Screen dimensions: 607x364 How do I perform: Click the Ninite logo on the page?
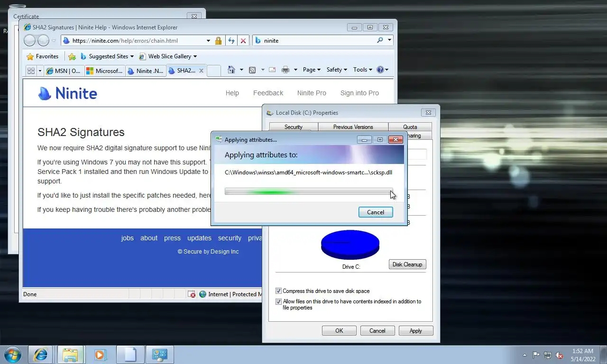pos(68,93)
